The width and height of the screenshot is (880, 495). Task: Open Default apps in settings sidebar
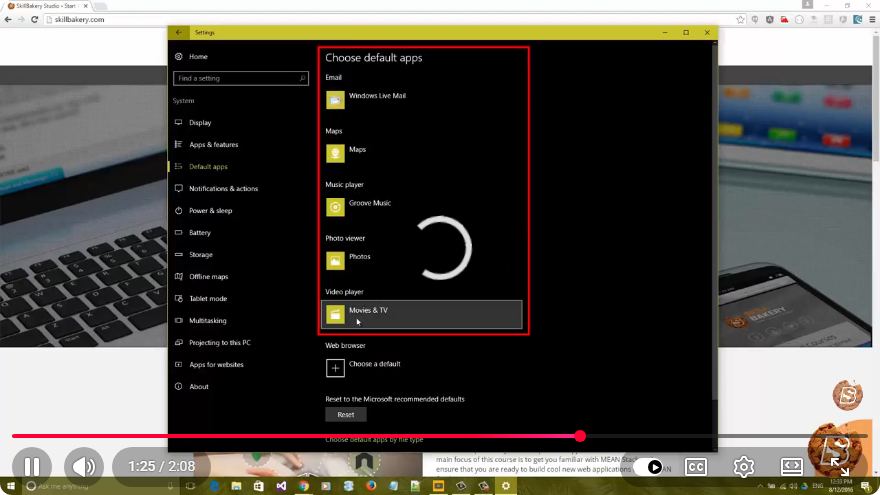(208, 167)
